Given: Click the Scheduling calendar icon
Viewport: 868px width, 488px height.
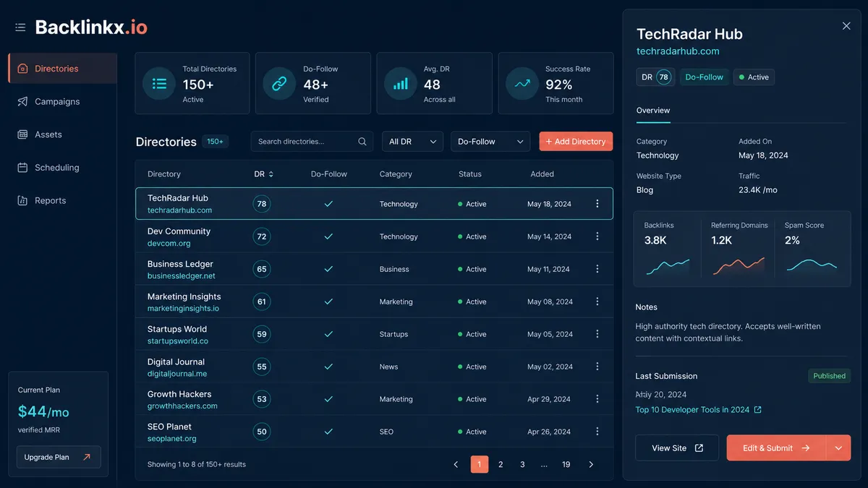Looking at the screenshot, I should tap(22, 168).
